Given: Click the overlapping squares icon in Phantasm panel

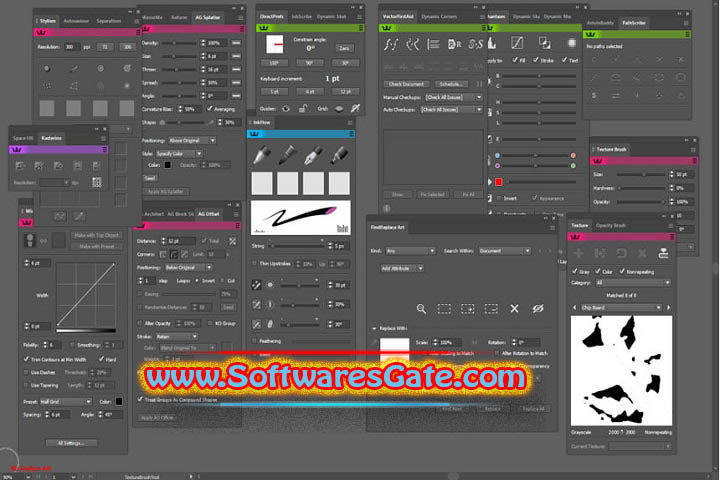Looking at the screenshot, I should pos(544,43).
